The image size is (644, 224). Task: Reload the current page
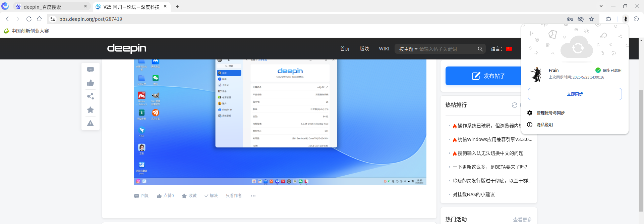tap(29, 19)
